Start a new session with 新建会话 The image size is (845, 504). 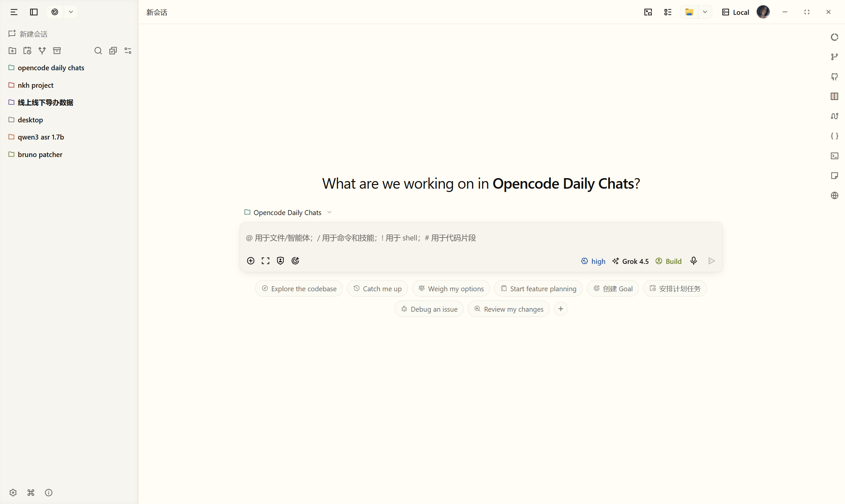click(x=28, y=34)
